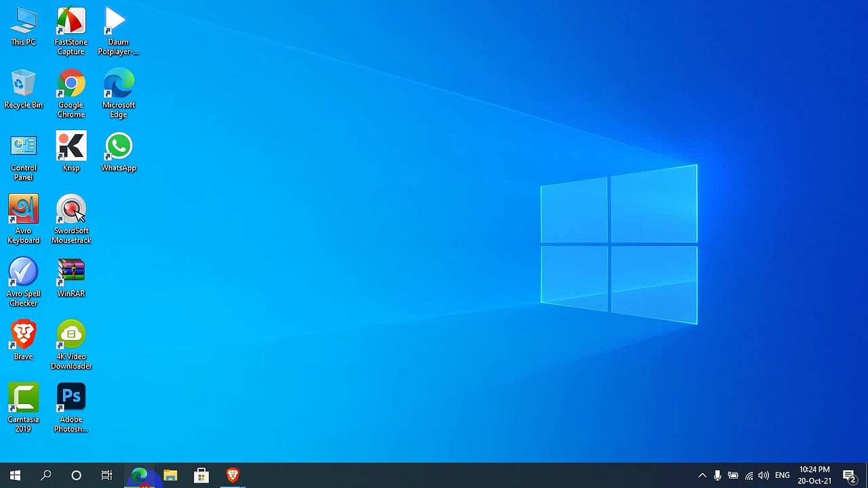
Task: Switch input language from ENG
Action: pos(783,475)
